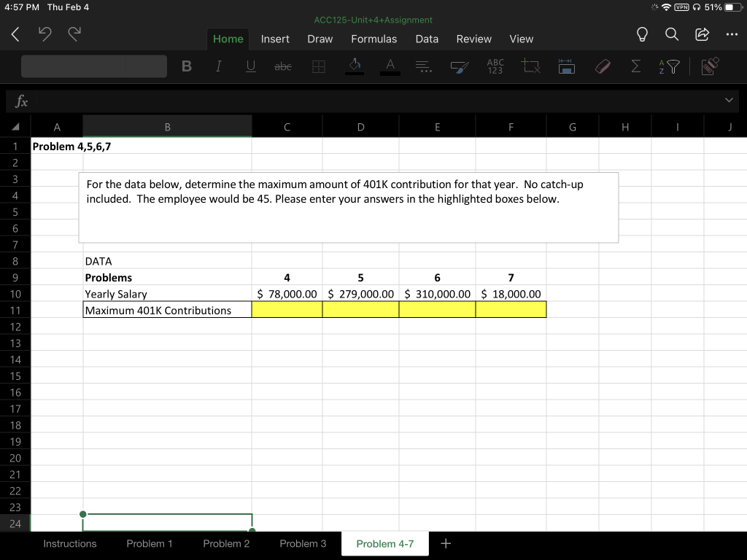Screen dimensions: 747x560
Task: Switch to the Review ribbon tab
Action: click(473, 39)
